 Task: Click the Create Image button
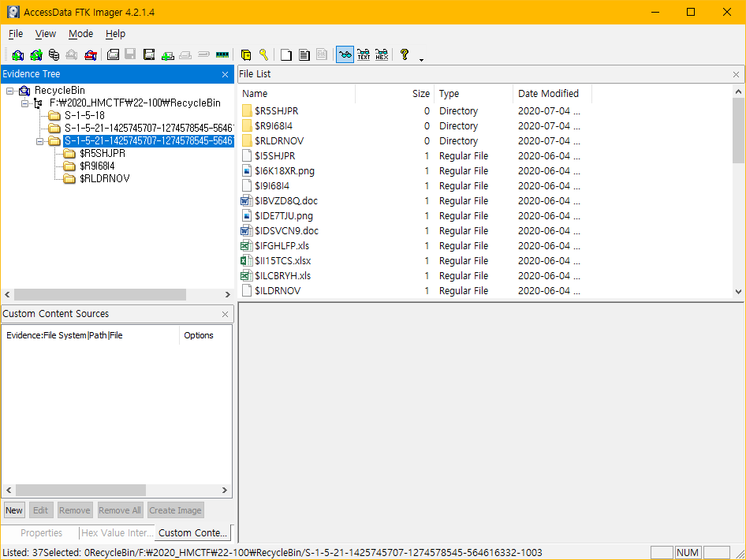pyautogui.click(x=175, y=510)
